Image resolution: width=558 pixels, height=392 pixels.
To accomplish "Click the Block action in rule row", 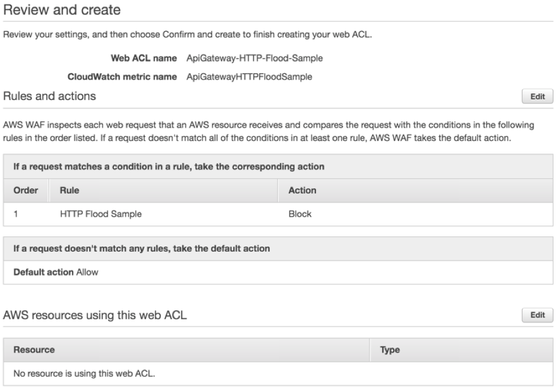I will pos(300,214).
